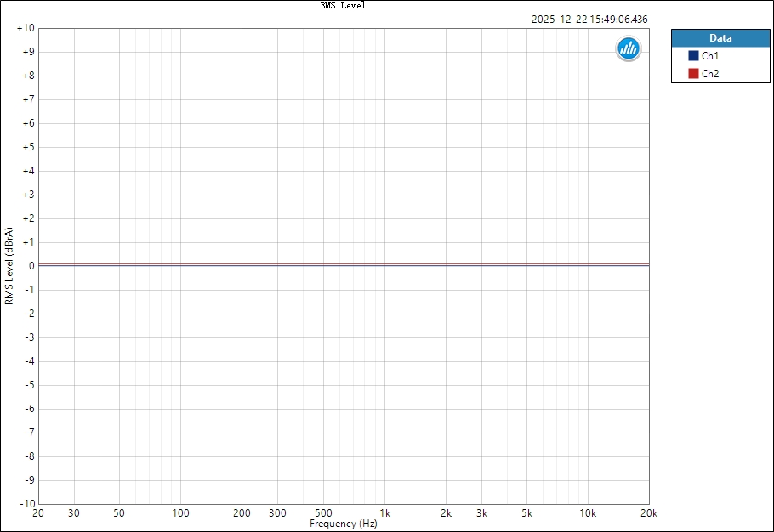The image size is (774, 532).
Task: Click the Ch2 red color swatch
Action: click(693, 74)
